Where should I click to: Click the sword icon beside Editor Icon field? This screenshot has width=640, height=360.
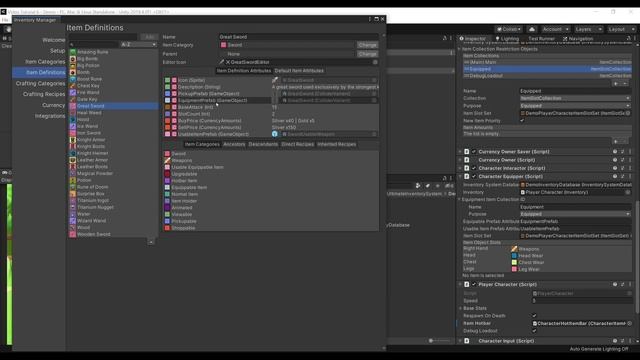222,62
